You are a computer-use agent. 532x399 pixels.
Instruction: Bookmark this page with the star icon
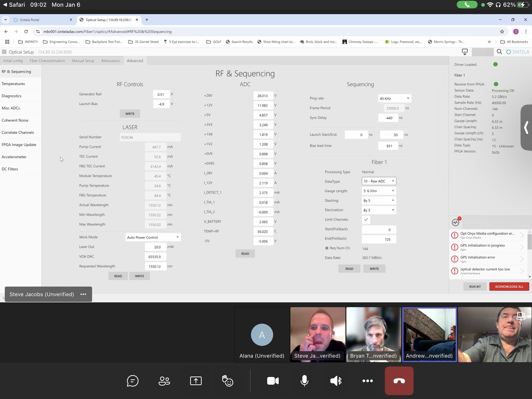502,32
